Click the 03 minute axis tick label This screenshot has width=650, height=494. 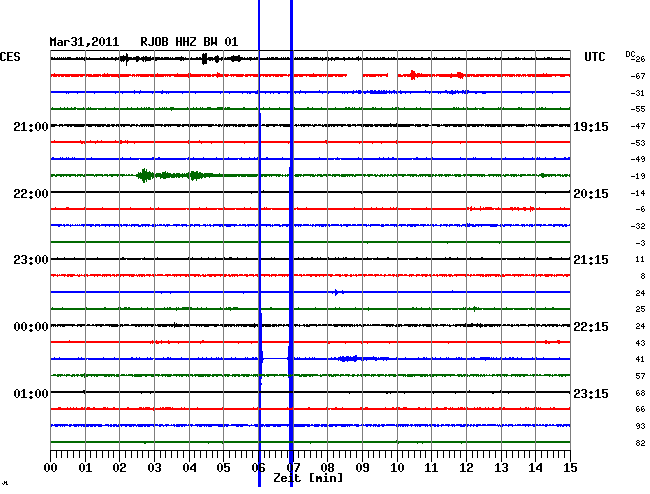tap(154, 468)
